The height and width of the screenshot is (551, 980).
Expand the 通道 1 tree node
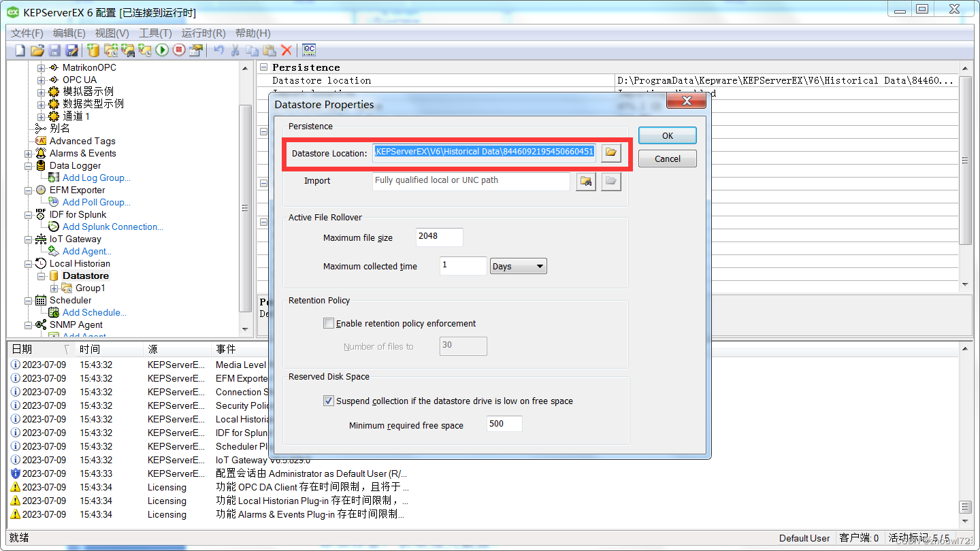pos(42,116)
